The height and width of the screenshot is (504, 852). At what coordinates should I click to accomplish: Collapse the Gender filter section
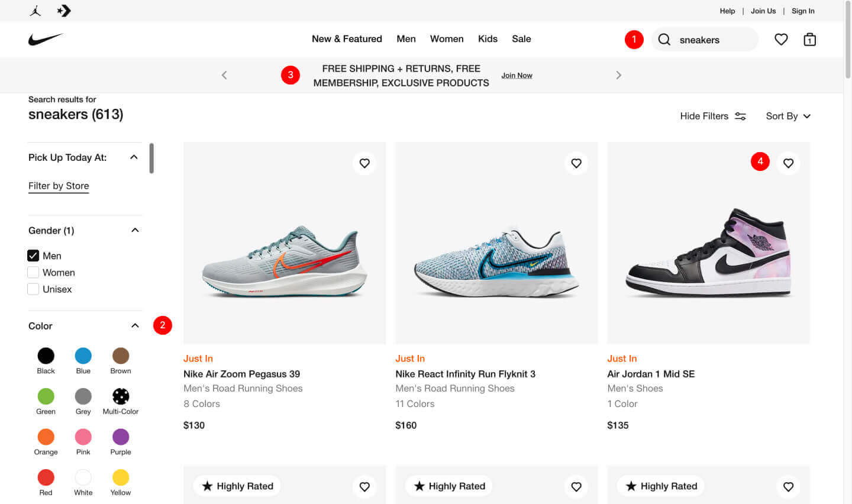click(135, 230)
